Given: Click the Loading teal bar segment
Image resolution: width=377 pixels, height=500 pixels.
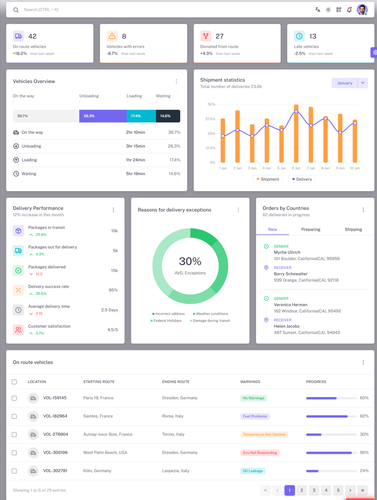Looking at the screenshot, I should (x=141, y=116).
